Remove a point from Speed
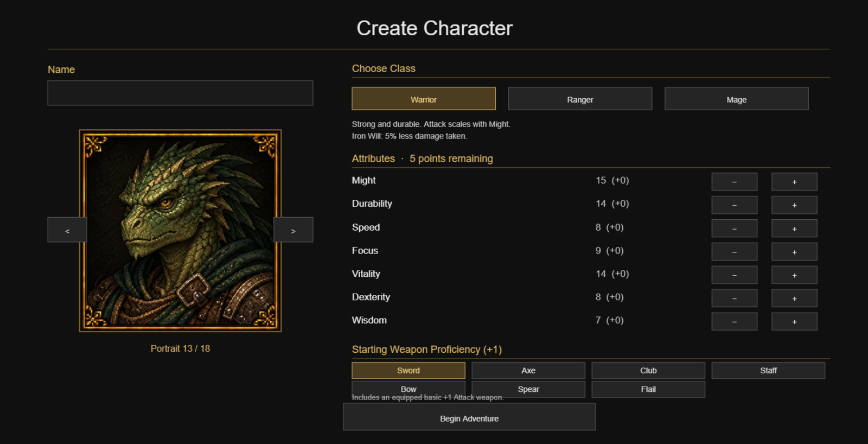The image size is (868, 444). point(735,229)
